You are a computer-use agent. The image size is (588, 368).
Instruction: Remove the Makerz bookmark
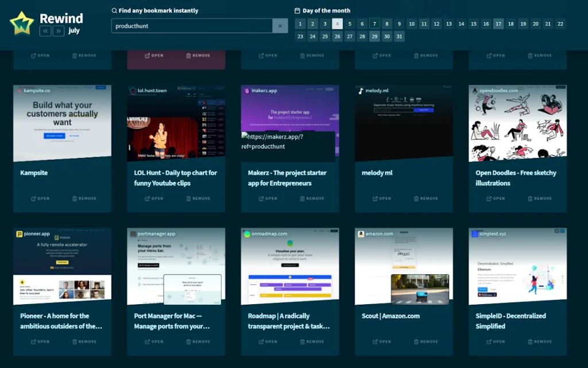(x=312, y=198)
